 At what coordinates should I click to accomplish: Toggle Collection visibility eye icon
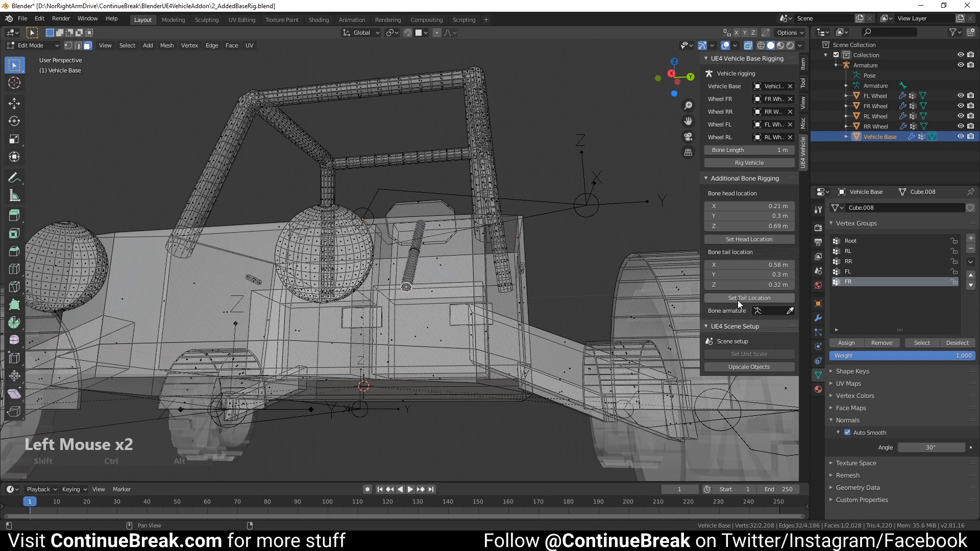click(x=960, y=55)
